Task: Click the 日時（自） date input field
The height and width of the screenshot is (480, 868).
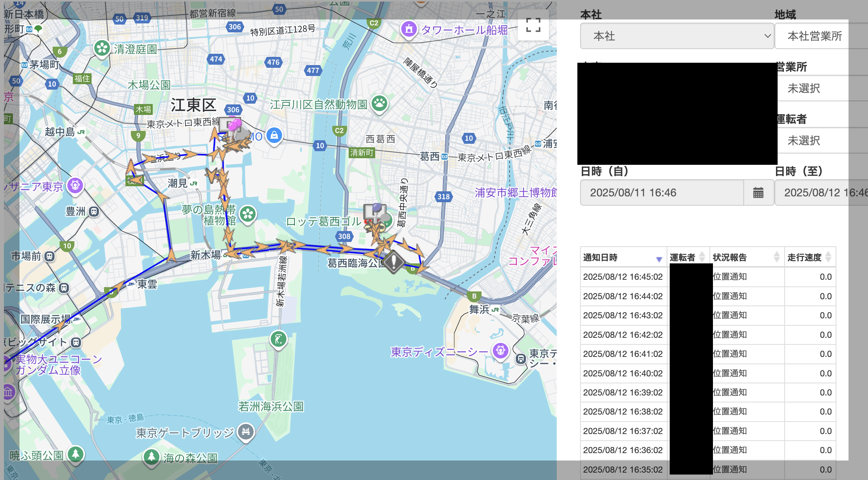Action: point(662,192)
